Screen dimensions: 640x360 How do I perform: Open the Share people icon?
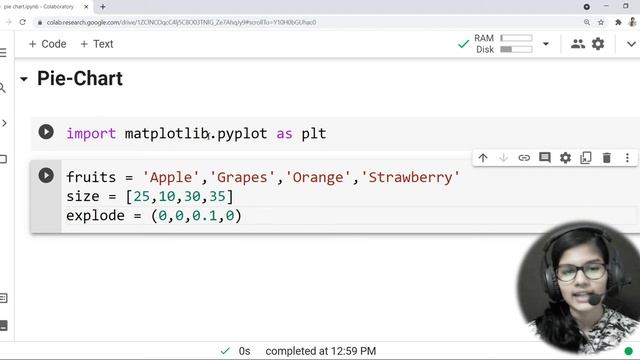click(578, 44)
